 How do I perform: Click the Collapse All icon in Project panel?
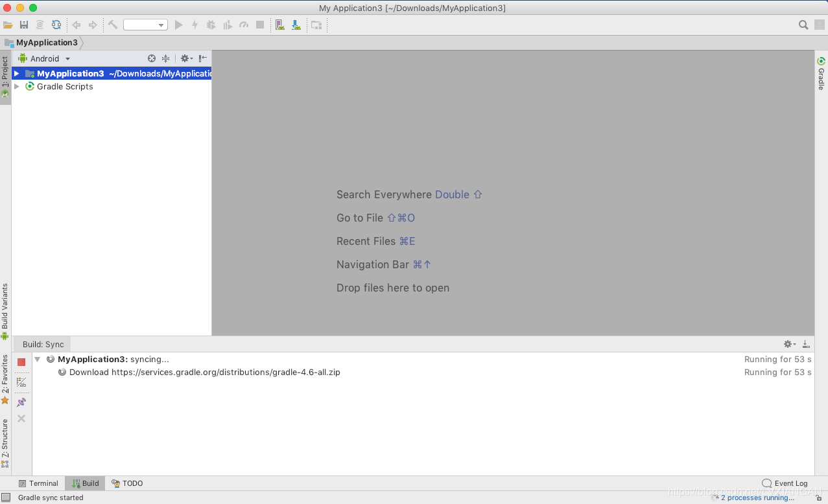point(165,58)
